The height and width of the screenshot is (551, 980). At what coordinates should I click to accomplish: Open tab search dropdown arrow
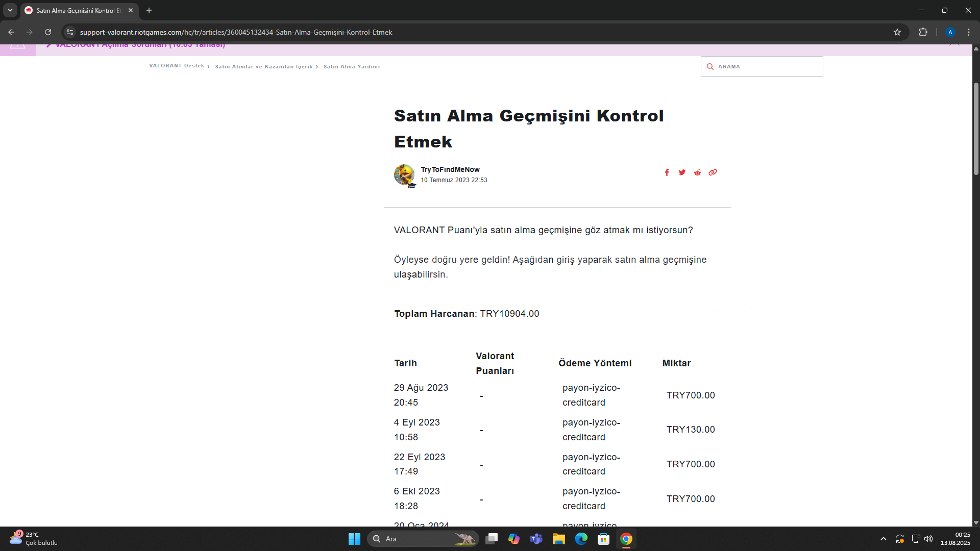10,10
